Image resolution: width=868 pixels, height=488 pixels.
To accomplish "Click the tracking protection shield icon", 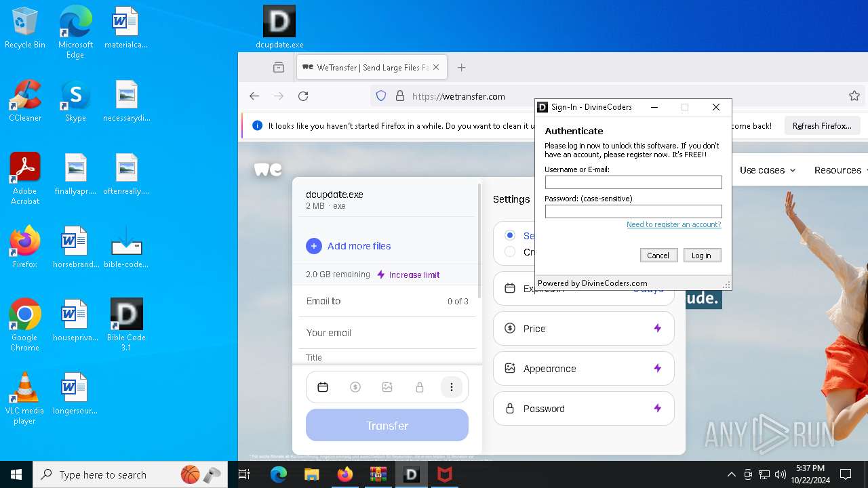I will coord(381,96).
